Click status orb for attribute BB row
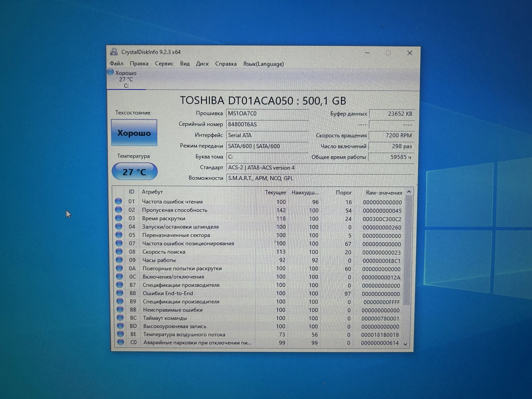This screenshot has height=399, width=532. pyautogui.click(x=120, y=309)
